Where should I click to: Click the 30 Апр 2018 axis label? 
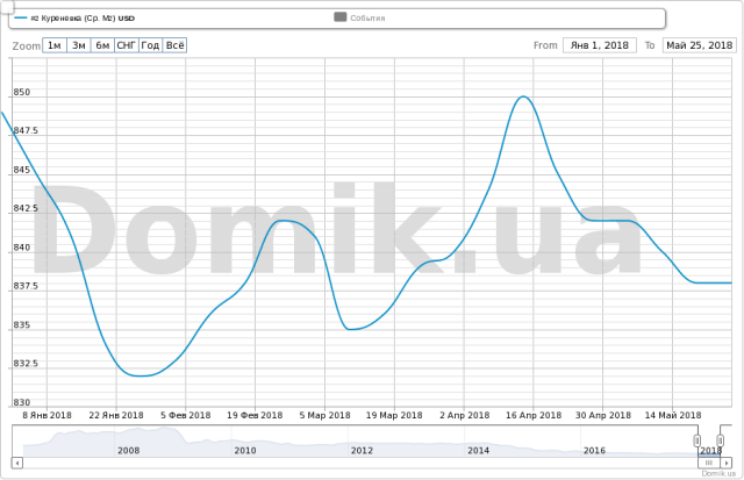603,415
